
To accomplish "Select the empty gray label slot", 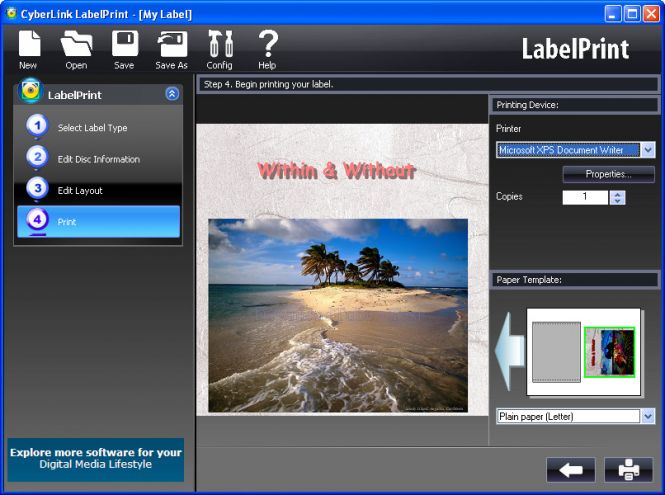I will [556, 352].
